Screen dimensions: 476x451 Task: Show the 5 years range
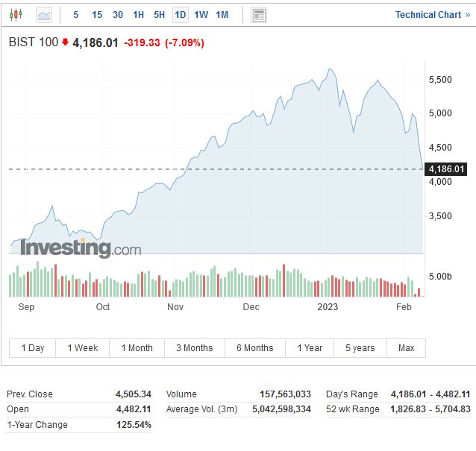pos(360,348)
